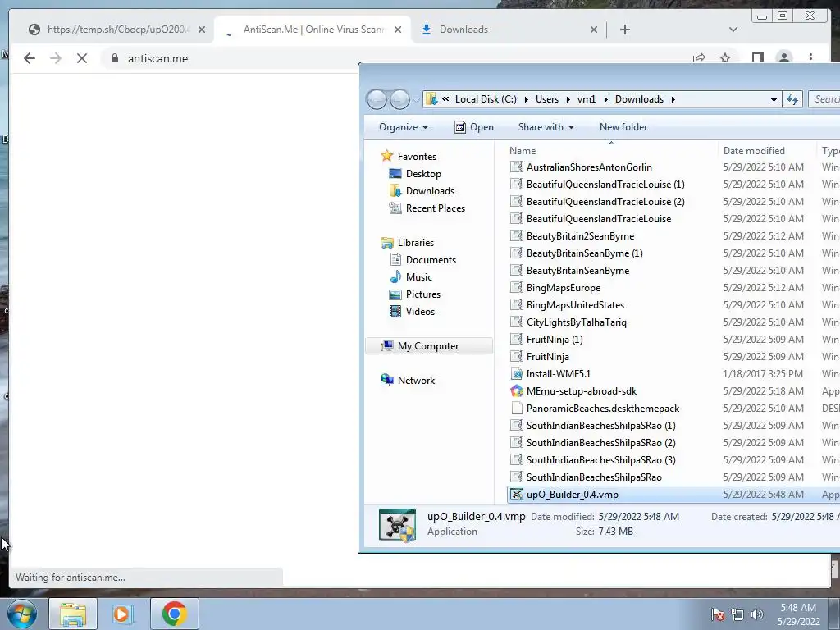This screenshot has width=840, height=630.
Task: Select CityLightsByTalhaTariq file
Action: 576,322
